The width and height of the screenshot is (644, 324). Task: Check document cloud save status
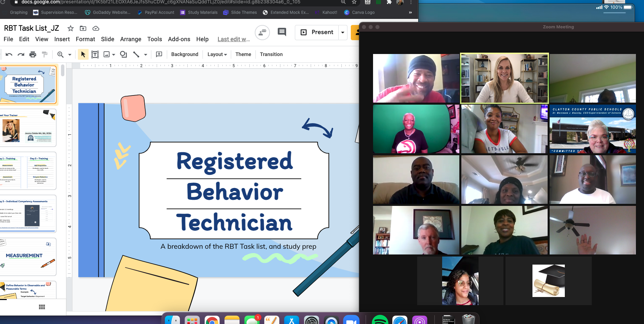pos(96,28)
